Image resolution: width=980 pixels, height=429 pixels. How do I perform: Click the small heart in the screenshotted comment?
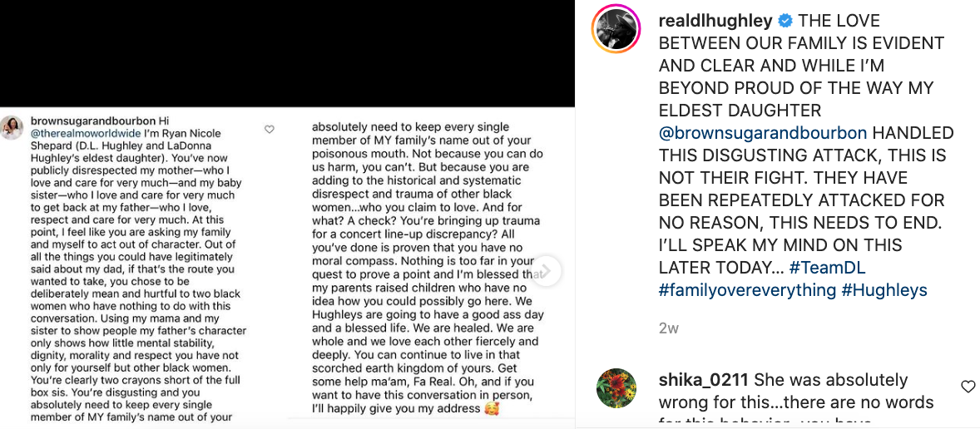pyautogui.click(x=269, y=130)
